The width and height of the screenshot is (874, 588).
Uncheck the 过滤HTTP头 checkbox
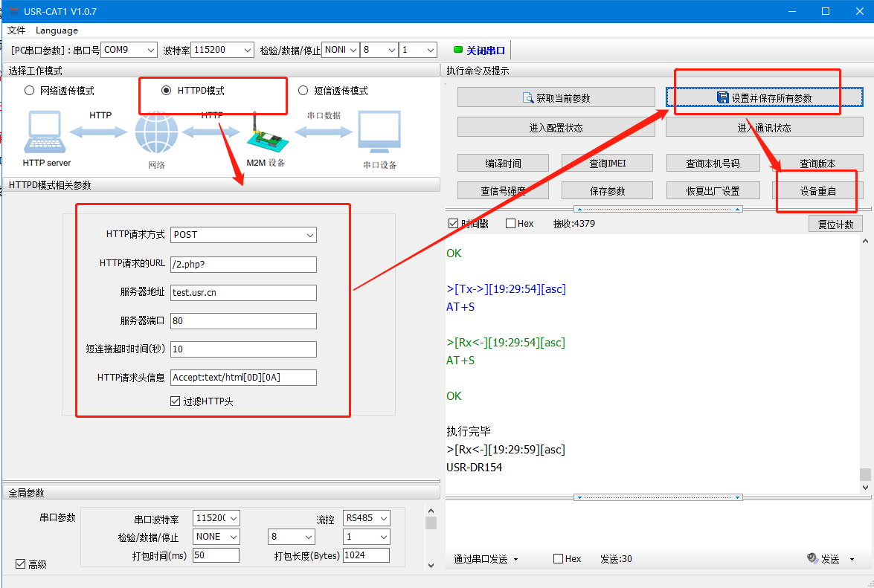176,401
